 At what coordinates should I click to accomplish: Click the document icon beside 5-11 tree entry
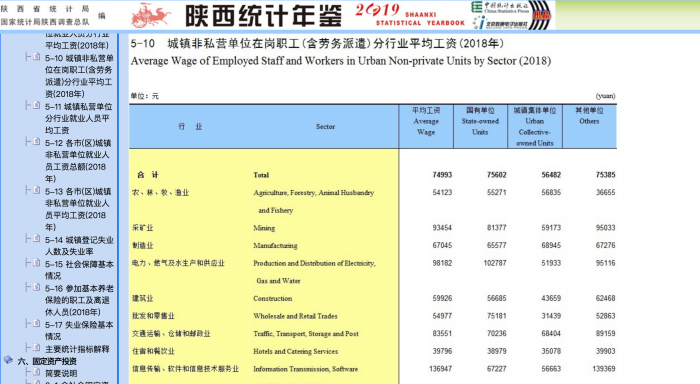36,105
